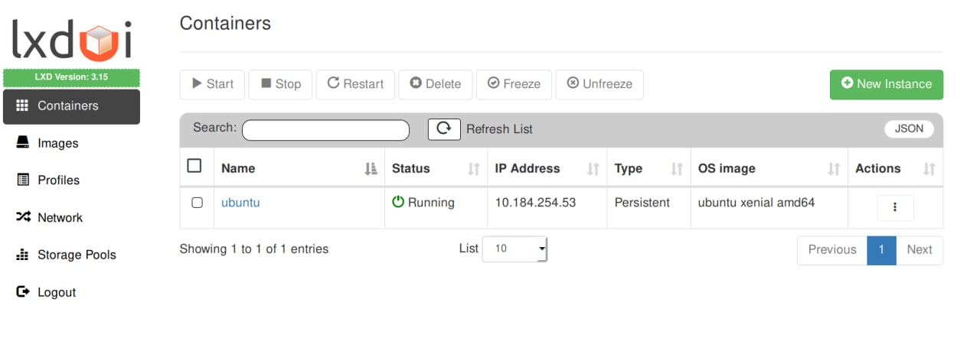Click the Storage Pools icon in sidebar

click(22, 255)
